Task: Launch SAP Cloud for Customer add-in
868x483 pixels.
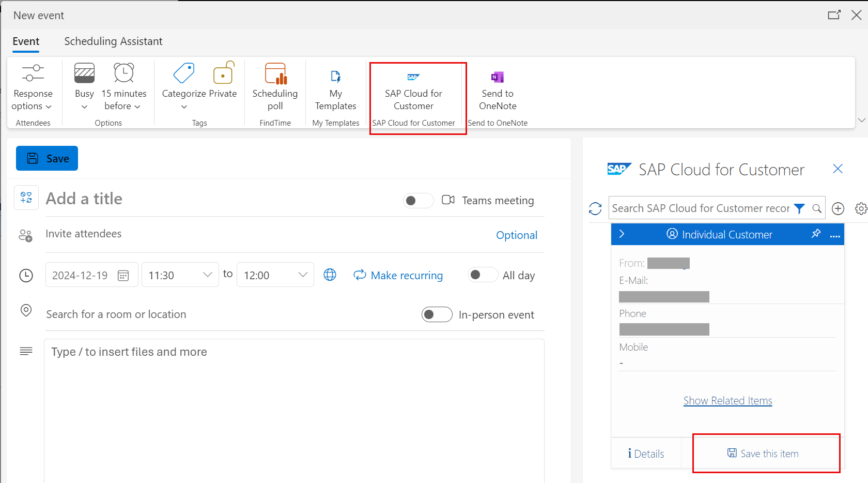Action: 413,92
